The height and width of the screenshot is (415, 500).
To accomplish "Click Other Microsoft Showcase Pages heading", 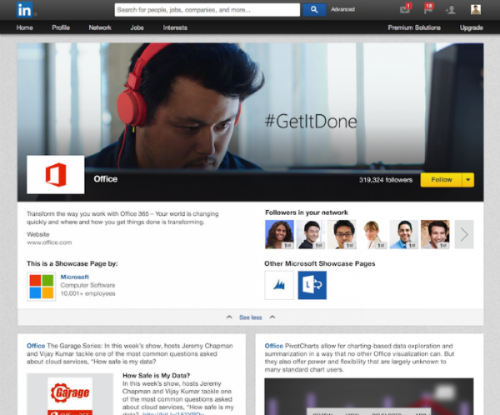I will click(x=320, y=263).
